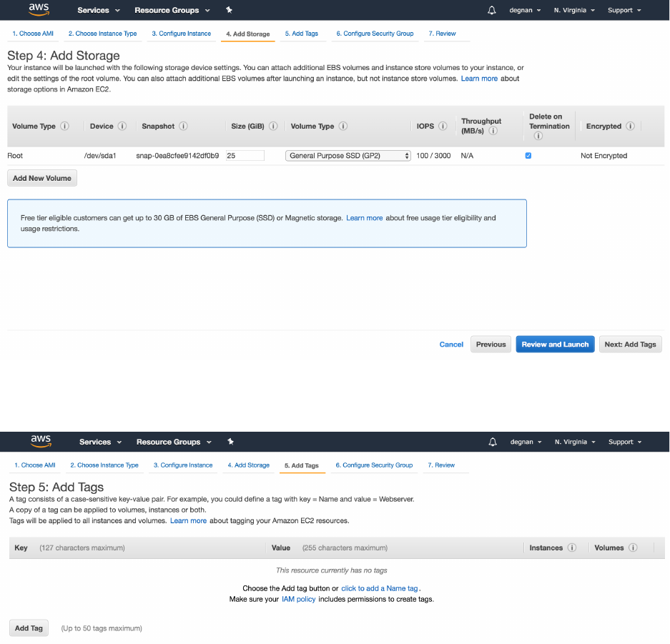The height and width of the screenshot is (644, 670).
Task: Go to 1. Choose AMI tab on Add Tags page
Action: click(x=35, y=465)
